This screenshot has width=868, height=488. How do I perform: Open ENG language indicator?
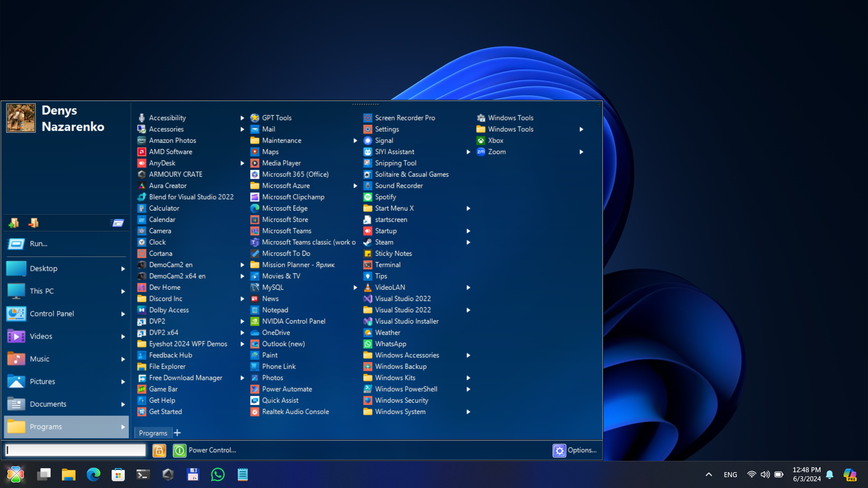730,474
